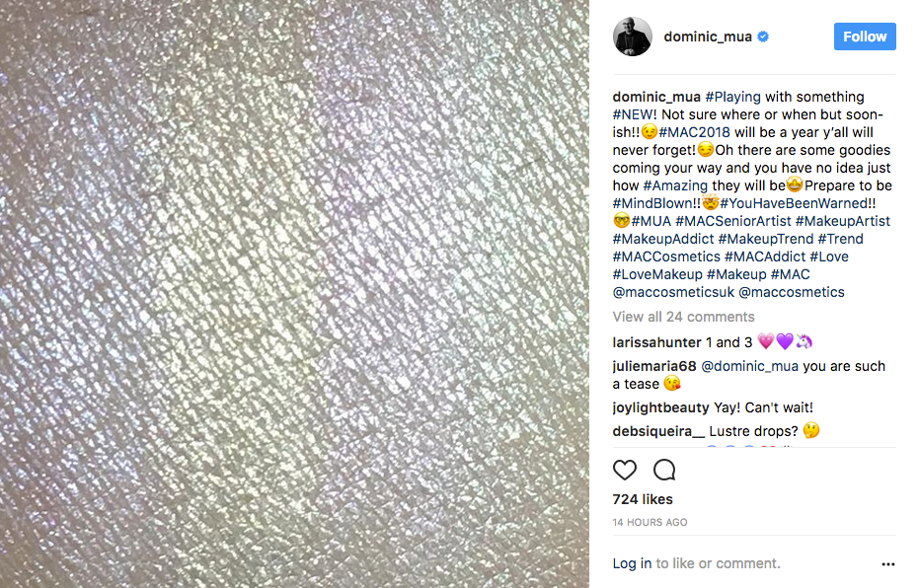This screenshot has height=588, width=919.
Task: Open the three-dot more options menu
Action: click(x=888, y=564)
